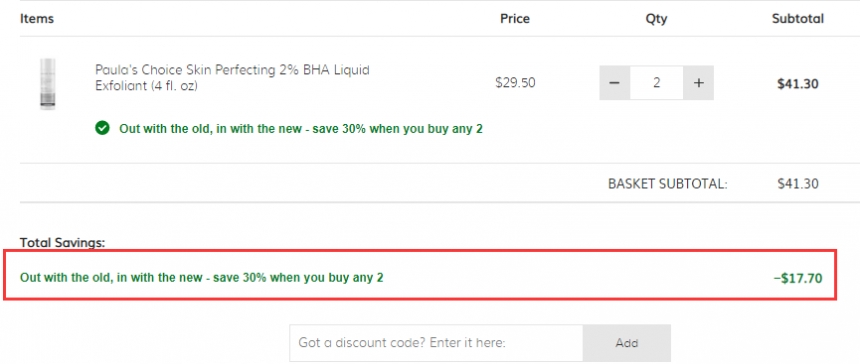Focus the discount code input field
The width and height of the screenshot is (860, 364).
click(x=436, y=343)
